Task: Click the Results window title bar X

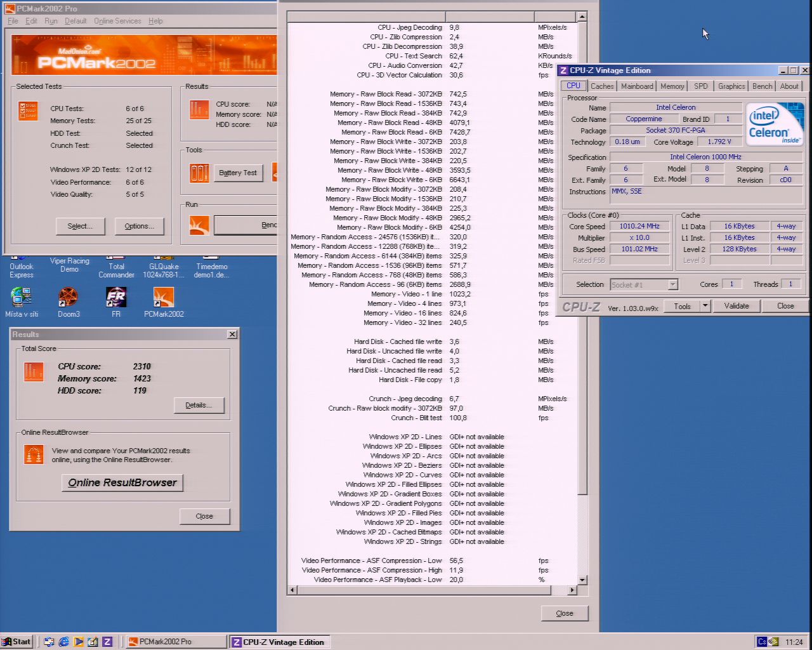Action: (232, 334)
